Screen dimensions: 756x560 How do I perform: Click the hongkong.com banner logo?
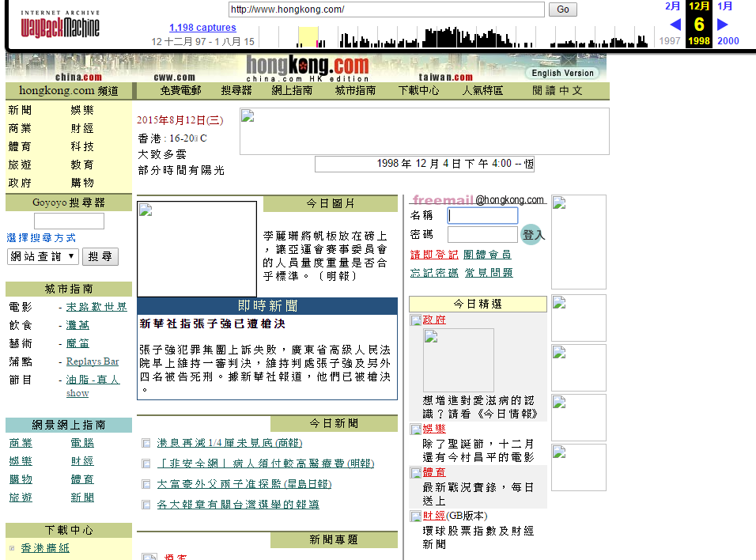[x=307, y=66]
